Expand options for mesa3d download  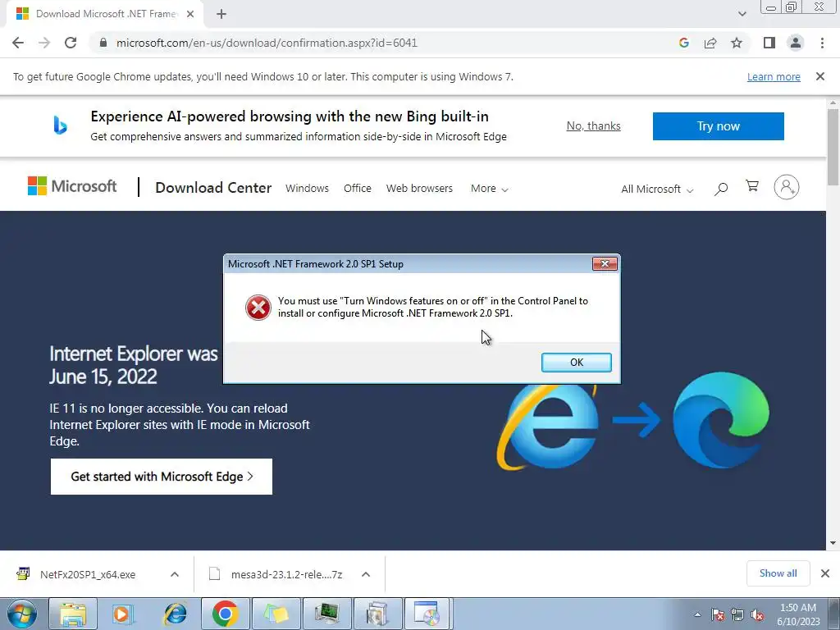coord(366,574)
